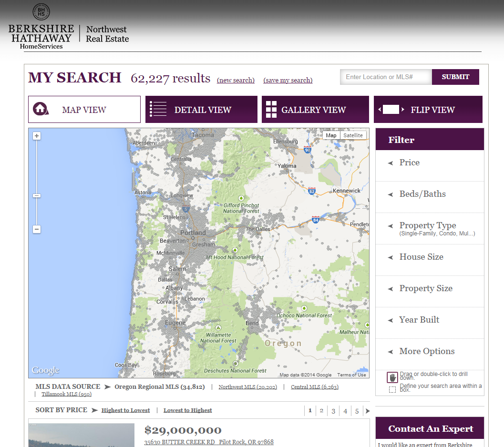Image resolution: width=504 pixels, height=447 pixels.
Task: Click the 62,227 results count
Action: pyautogui.click(x=170, y=78)
